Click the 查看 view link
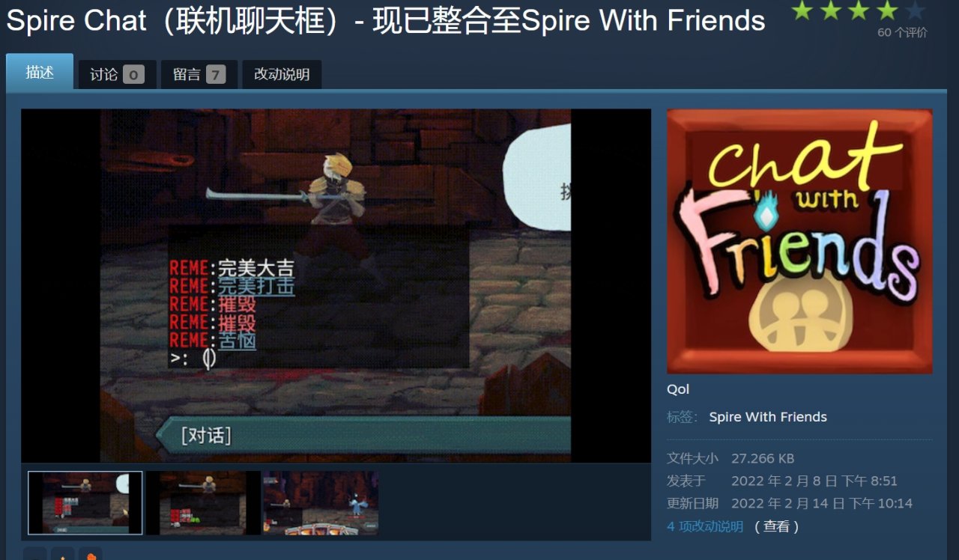Screen dimensions: 959x560 776,526
